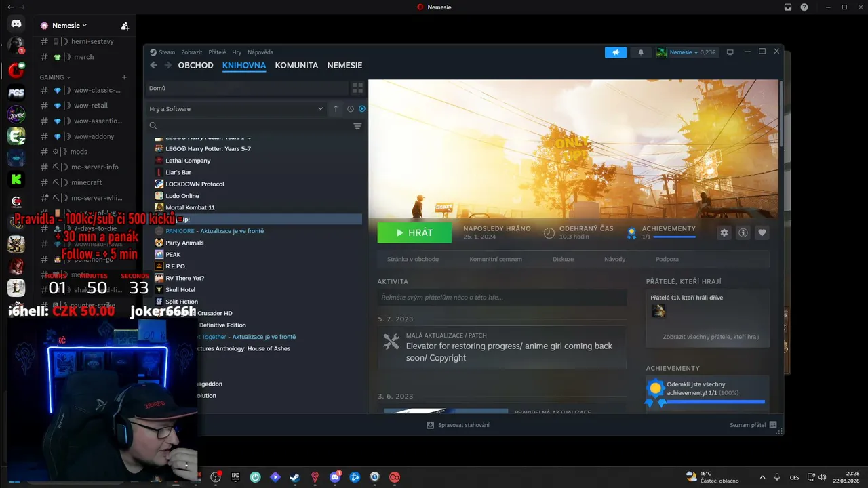
Task: Open Stránka v obchodě store page link
Action: (x=413, y=260)
